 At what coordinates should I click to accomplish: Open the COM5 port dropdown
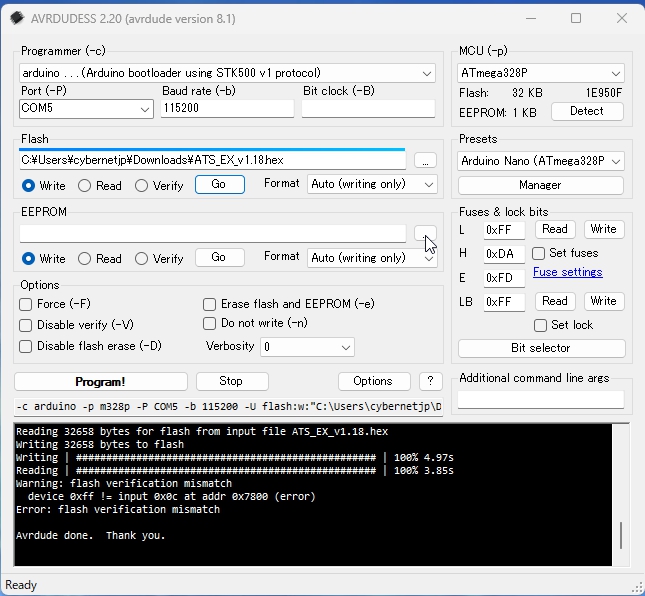pyautogui.click(x=144, y=108)
